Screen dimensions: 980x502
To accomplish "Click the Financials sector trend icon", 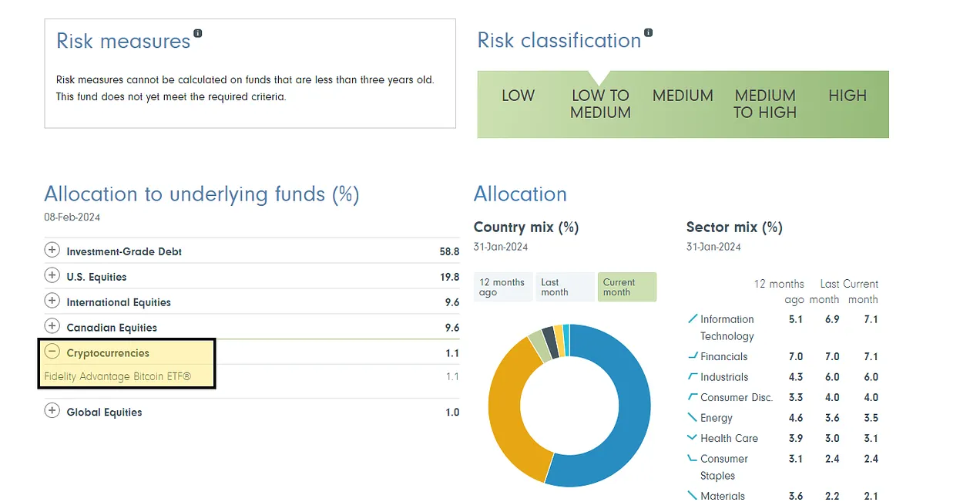I will pyautogui.click(x=692, y=356).
